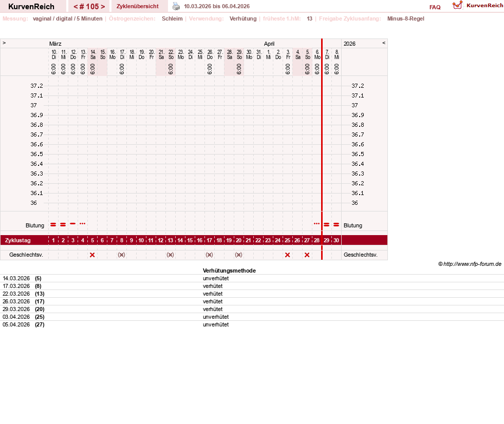Click table row 03.04.2026 (25)

click(x=252, y=317)
